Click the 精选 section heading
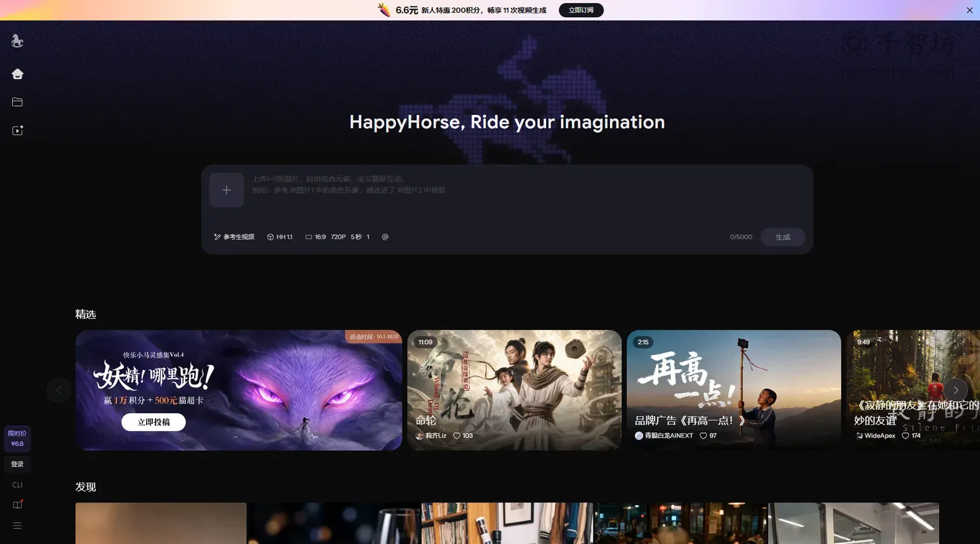 click(x=85, y=314)
